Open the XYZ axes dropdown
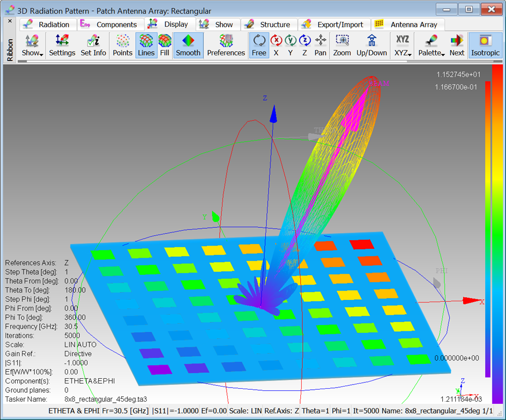Image resolution: width=506 pixels, height=420 pixels. click(x=403, y=45)
